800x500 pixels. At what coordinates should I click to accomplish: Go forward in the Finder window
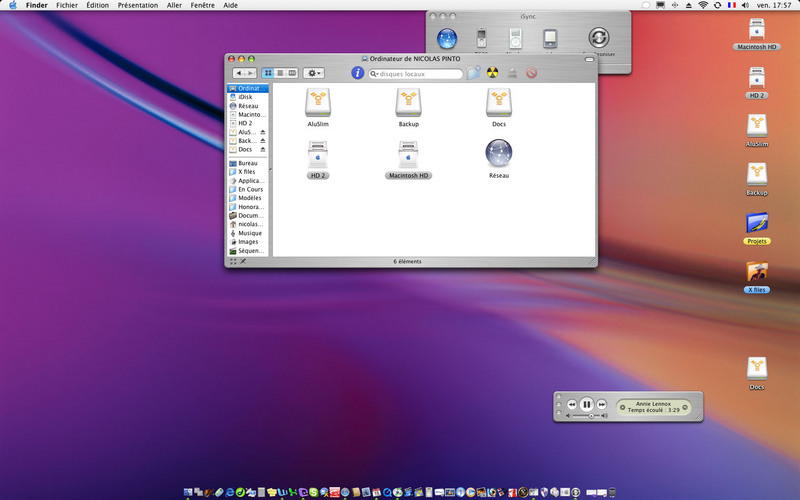pos(251,73)
